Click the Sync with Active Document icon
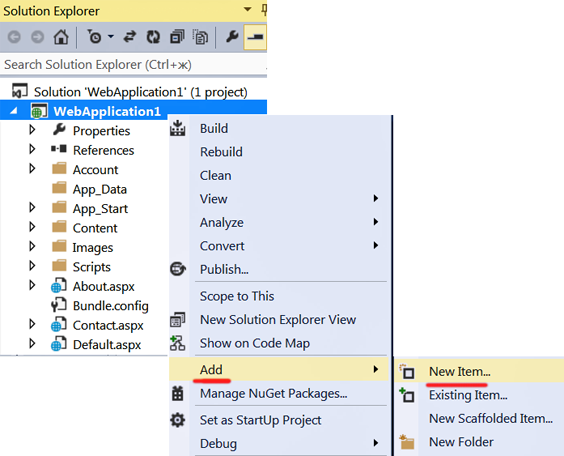This screenshot has width=564, height=456. coord(129,37)
